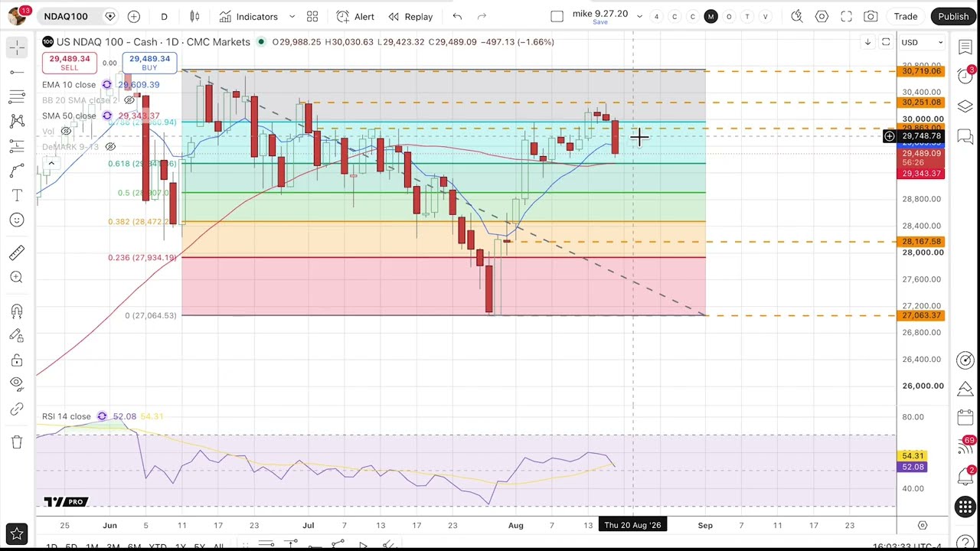Open the emoji icons tool

[17, 220]
